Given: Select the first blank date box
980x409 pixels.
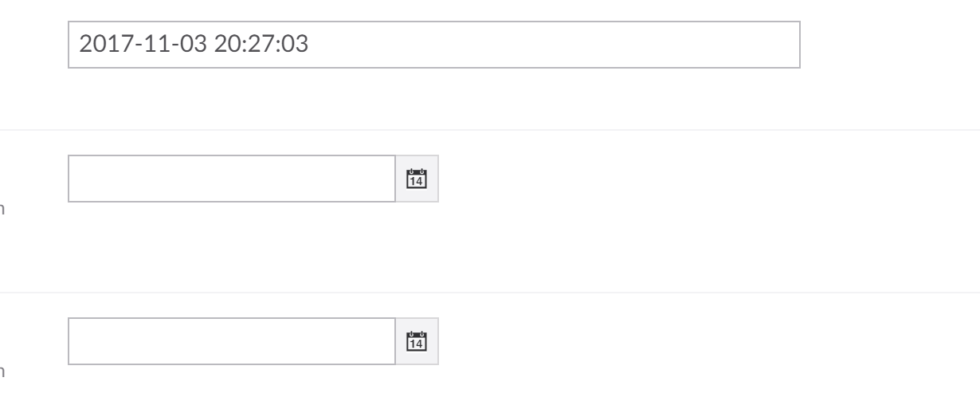Looking at the screenshot, I should tap(232, 179).
